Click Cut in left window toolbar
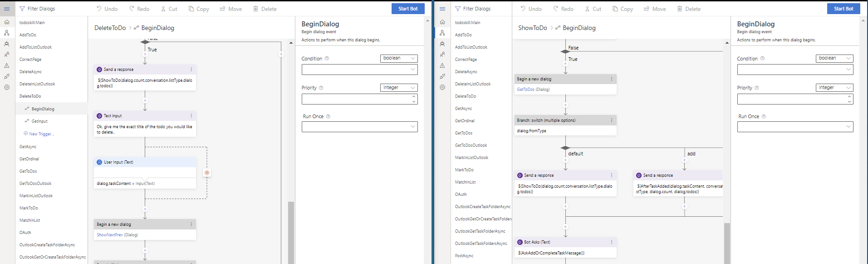The height and width of the screenshot is (264, 868). pyautogui.click(x=169, y=9)
